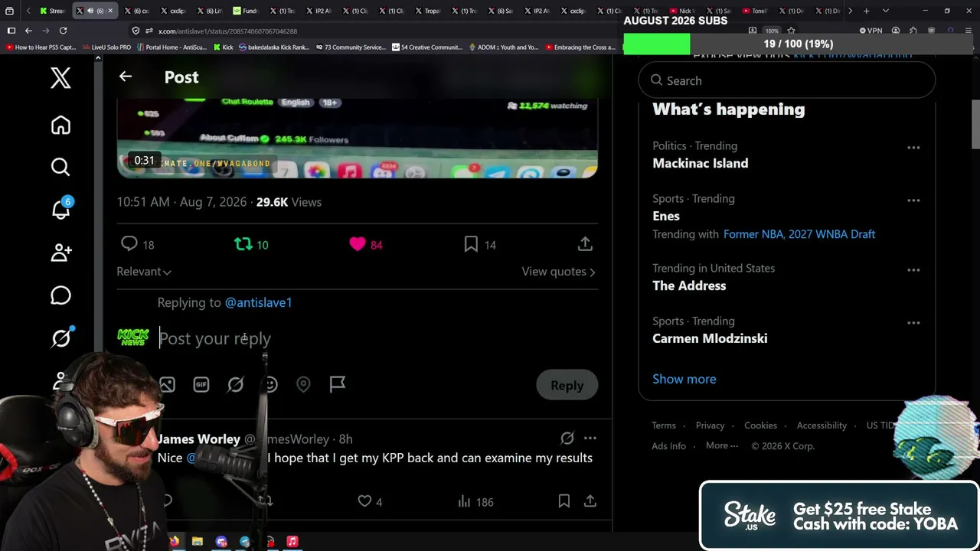
Task: Open the Explore search icon in sidebar
Action: [60, 167]
